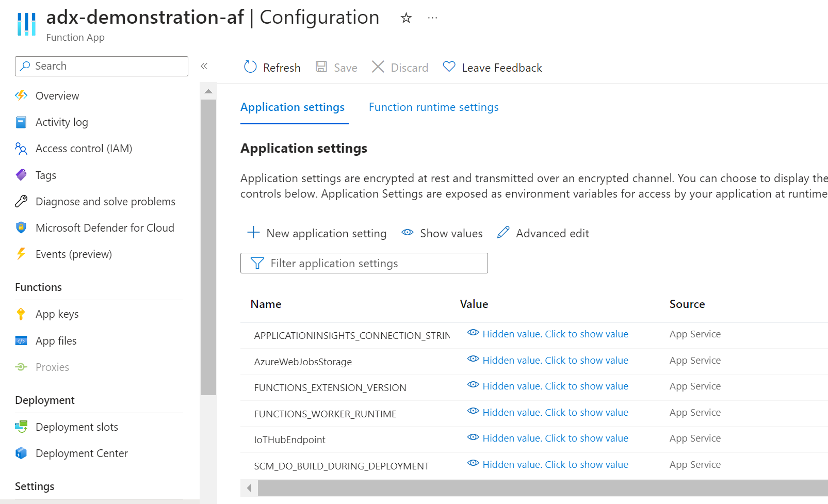Image resolution: width=828 pixels, height=504 pixels.
Task: Select the Application settings tab
Action: coord(293,107)
